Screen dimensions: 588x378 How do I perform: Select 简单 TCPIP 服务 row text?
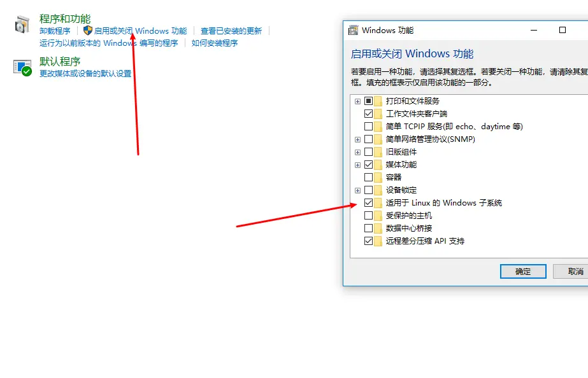coord(454,127)
